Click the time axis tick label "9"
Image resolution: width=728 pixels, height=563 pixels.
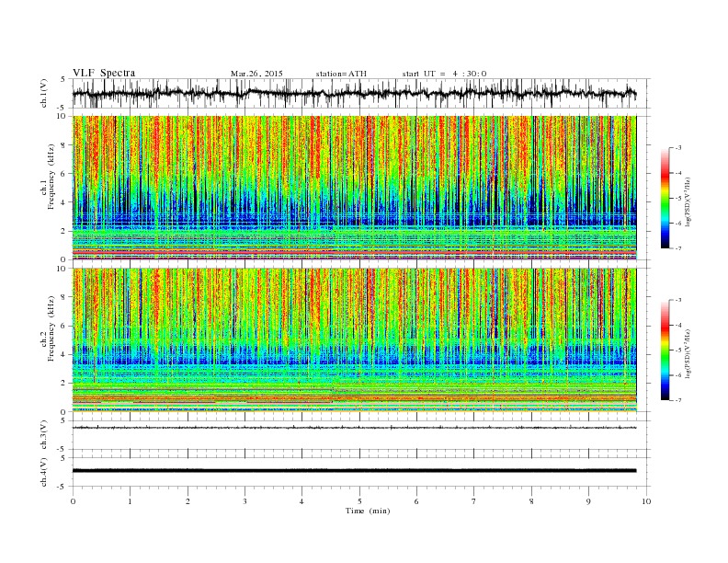[588, 501]
